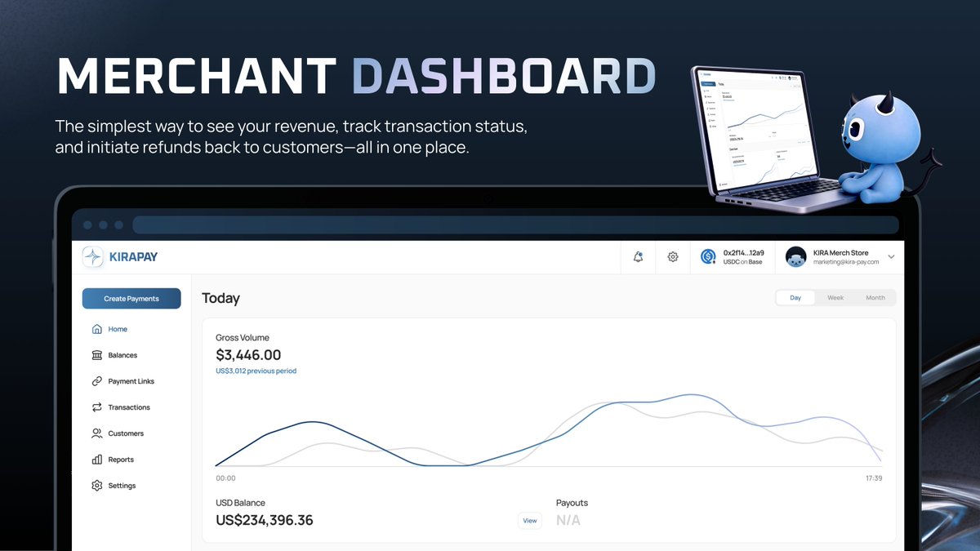Click the View button beside USD Balance
980x551 pixels.
pyautogui.click(x=530, y=520)
